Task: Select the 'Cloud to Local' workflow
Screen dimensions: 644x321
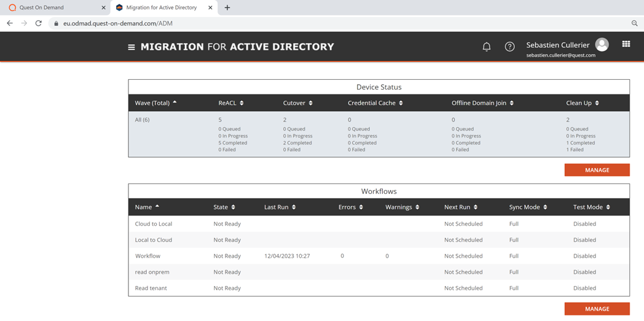Action: 379,224
